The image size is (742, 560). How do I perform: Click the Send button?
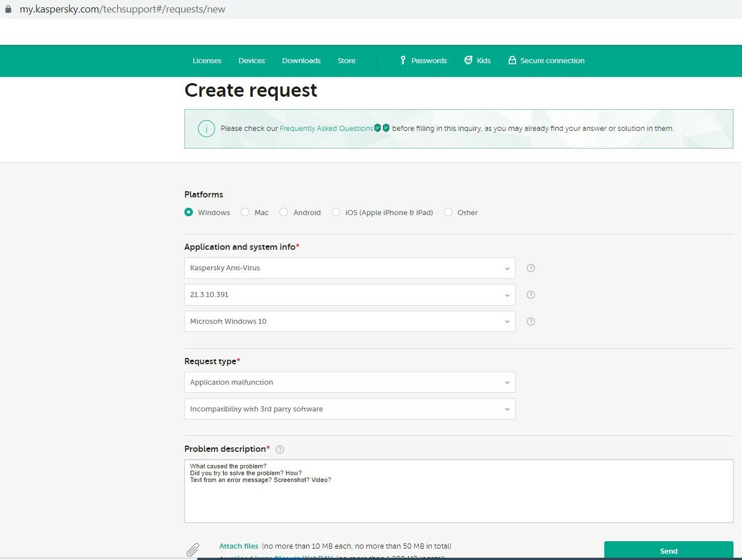(x=669, y=550)
